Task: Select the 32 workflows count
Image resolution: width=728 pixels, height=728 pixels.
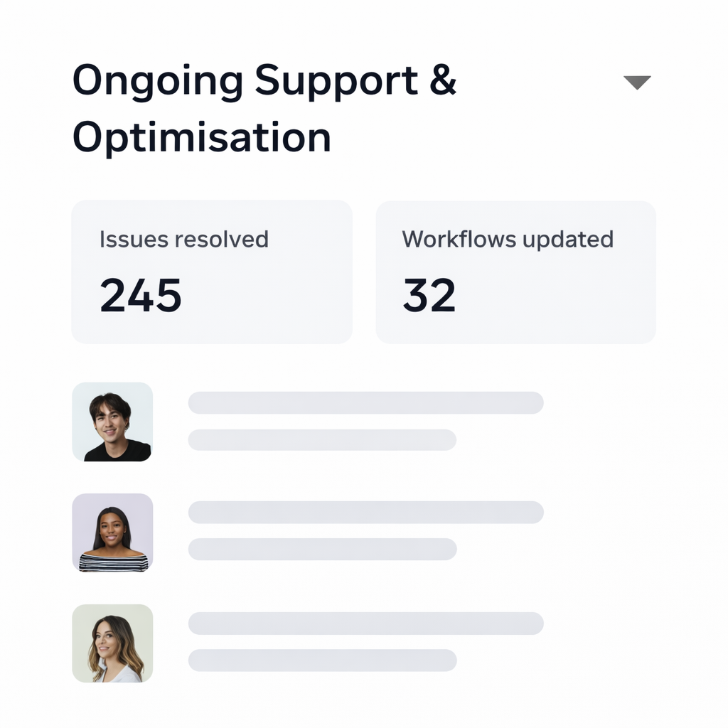Action: tap(429, 295)
